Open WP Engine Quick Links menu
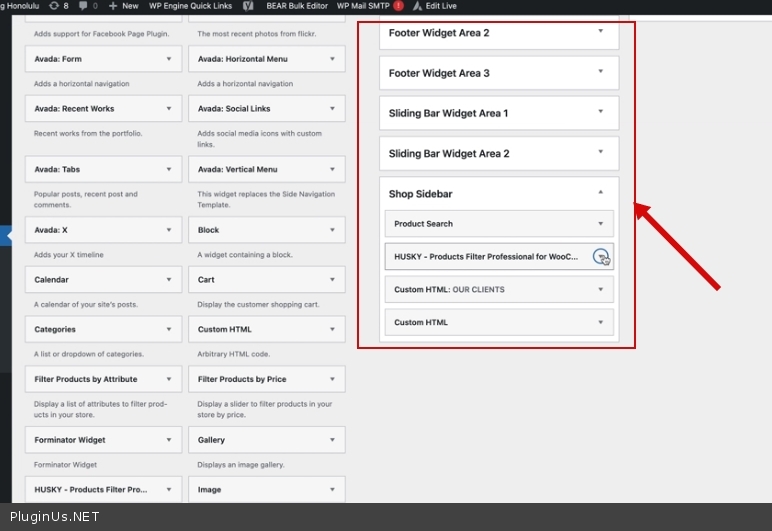Screen dimensions: 772x531 tap(190, 6)
